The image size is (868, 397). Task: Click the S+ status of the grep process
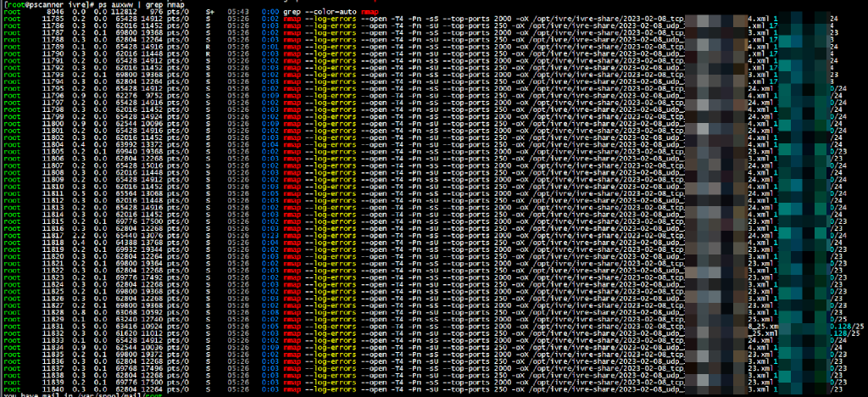pos(209,12)
